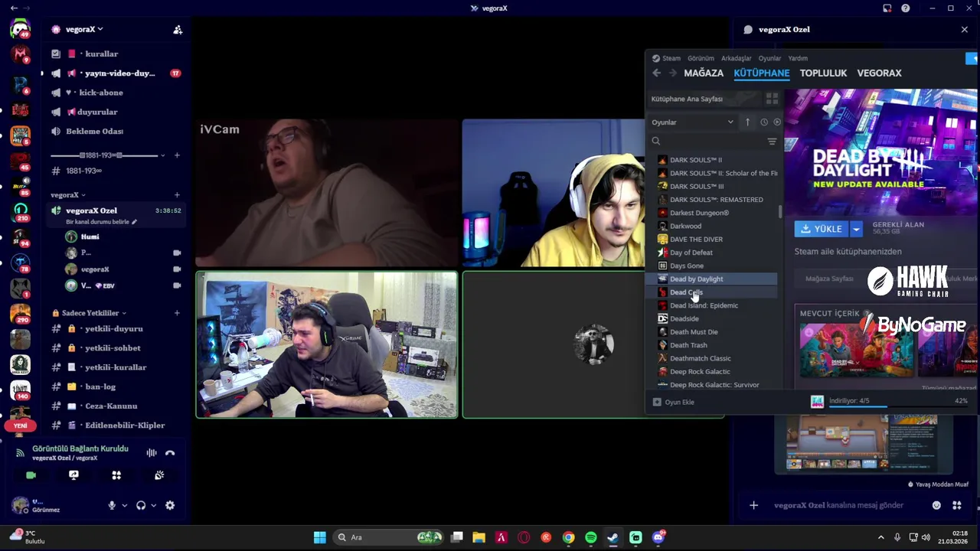Add channel to Sadece Yetkililer category
This screenshot has width=980, height=551.
pyautogui.click(x=177, y=313)
